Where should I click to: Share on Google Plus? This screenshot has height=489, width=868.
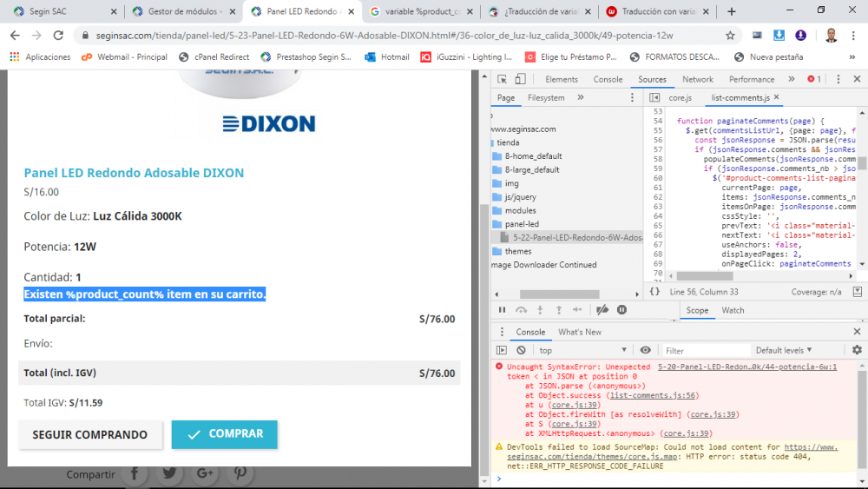click(205, 473)
